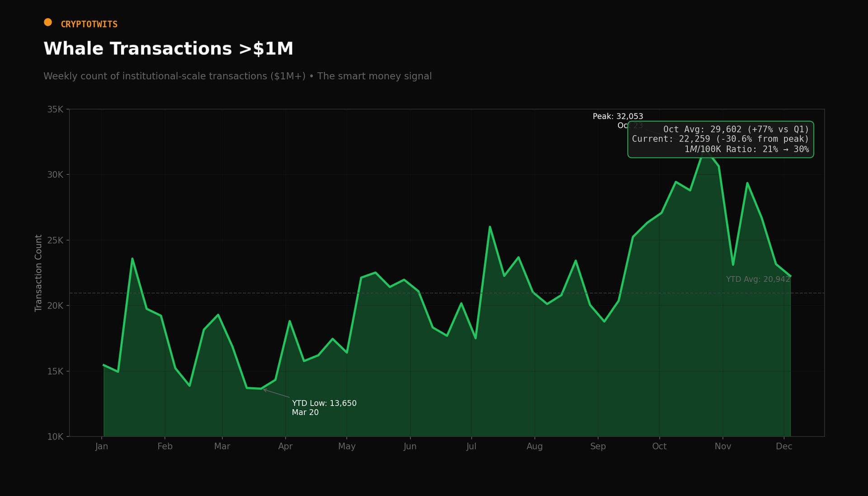Click the 30K y-axis tick label
This screenshot has width=868, height=496.
55,175
